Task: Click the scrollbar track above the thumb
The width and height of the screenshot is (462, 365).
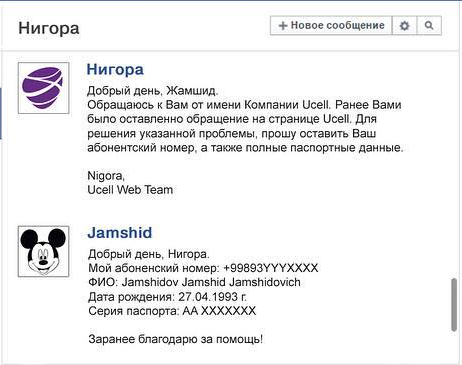Action: click(x=454, y=167)
